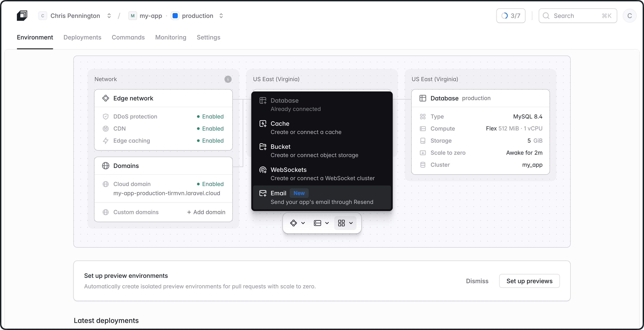Click the Scale to zero icon
The height and width of the screenshot is (330, 644).
pyautogui.click(x=422, y=153)
